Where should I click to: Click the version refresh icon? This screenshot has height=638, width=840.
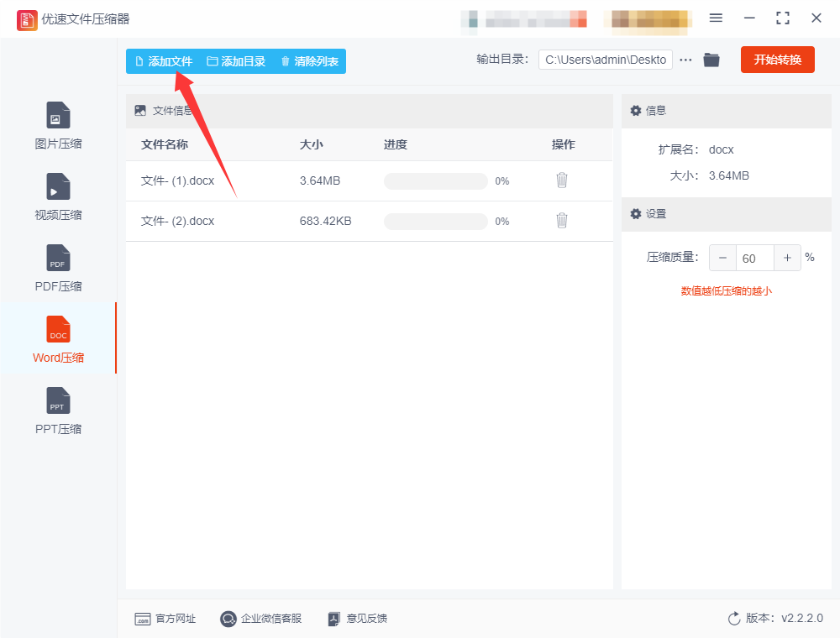pos(734,619)
